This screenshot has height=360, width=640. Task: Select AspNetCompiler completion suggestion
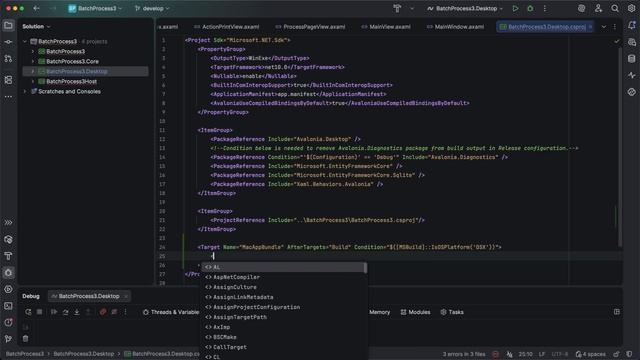(x=284, y=277)
